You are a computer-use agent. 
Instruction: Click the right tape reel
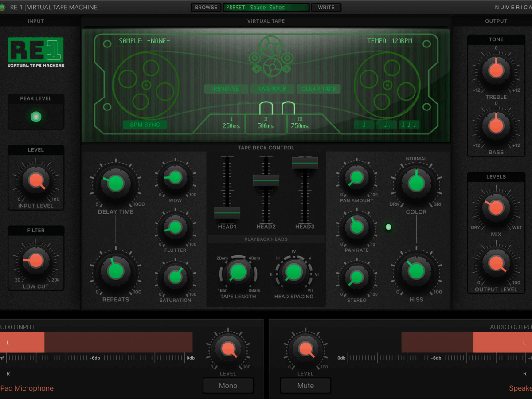pos(387,84)
